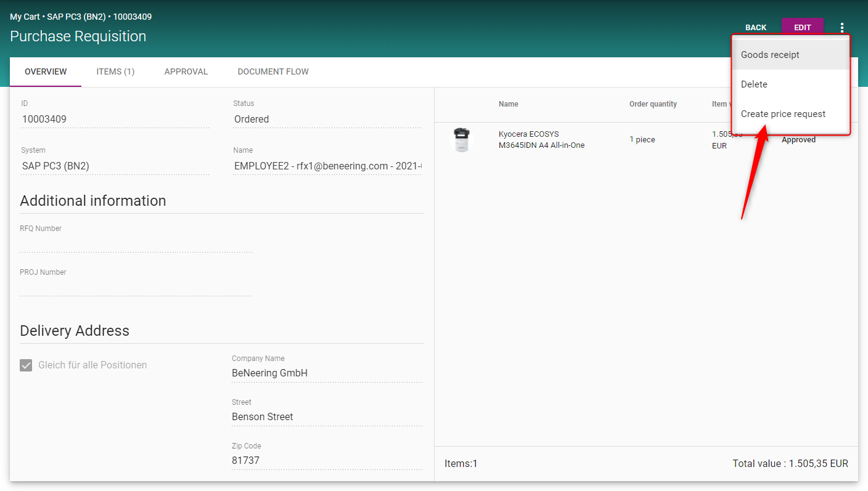Click the PROJ Number input field
Viewport: 868px width, 491px height.
point(136,288)
